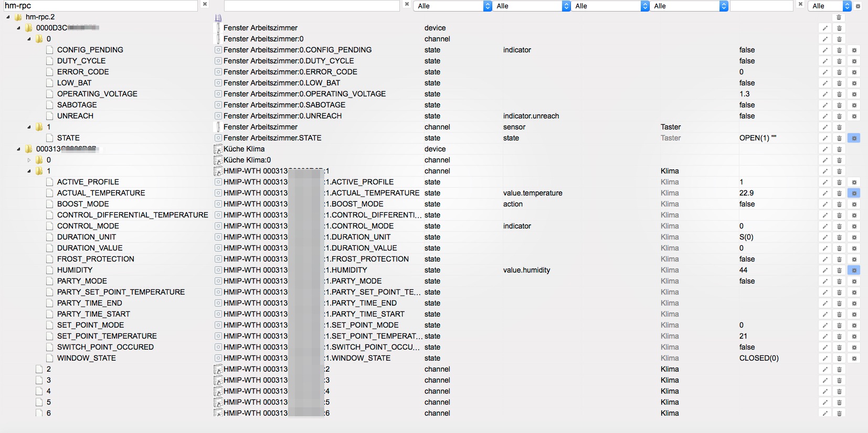This screenshot has width=868, height=433.
Task: Expand collapsed channel 0 of Küche Klima
Action: [x=29, y=160]
